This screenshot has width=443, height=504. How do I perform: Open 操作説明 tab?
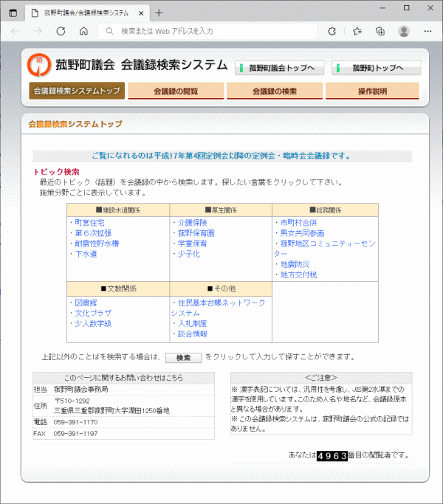coord(372,91)
